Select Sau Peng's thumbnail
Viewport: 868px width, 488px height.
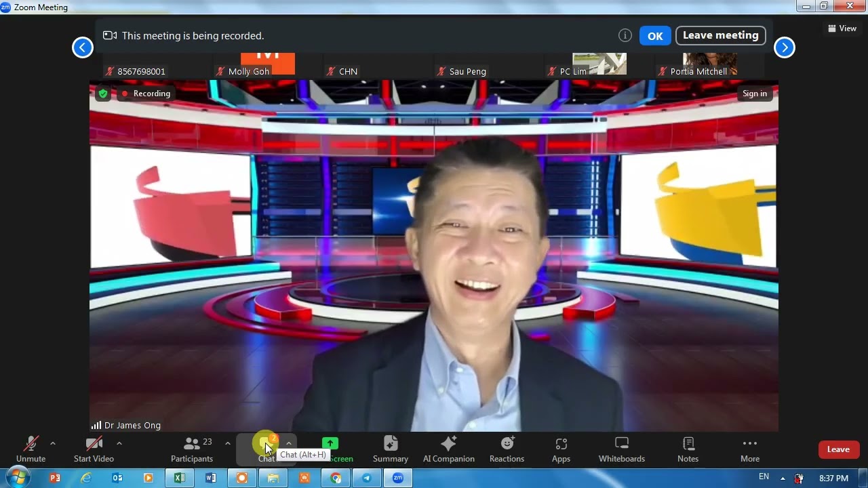pos(490,65)
